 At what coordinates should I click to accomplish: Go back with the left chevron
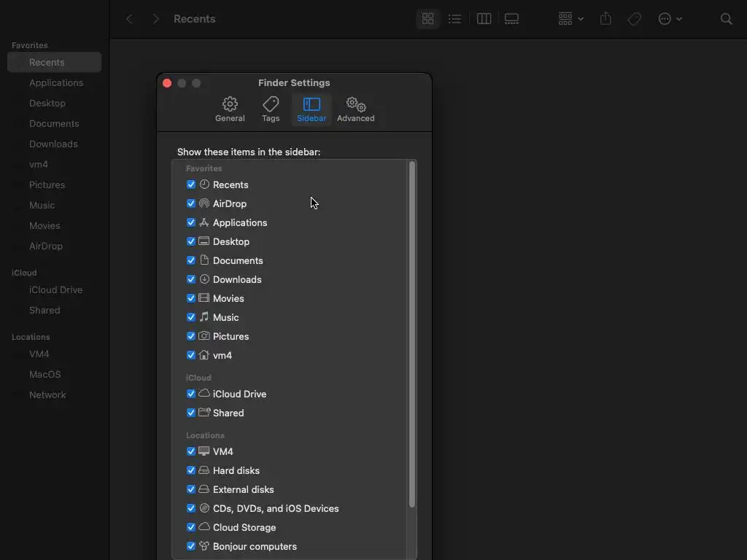click(129, 19)
